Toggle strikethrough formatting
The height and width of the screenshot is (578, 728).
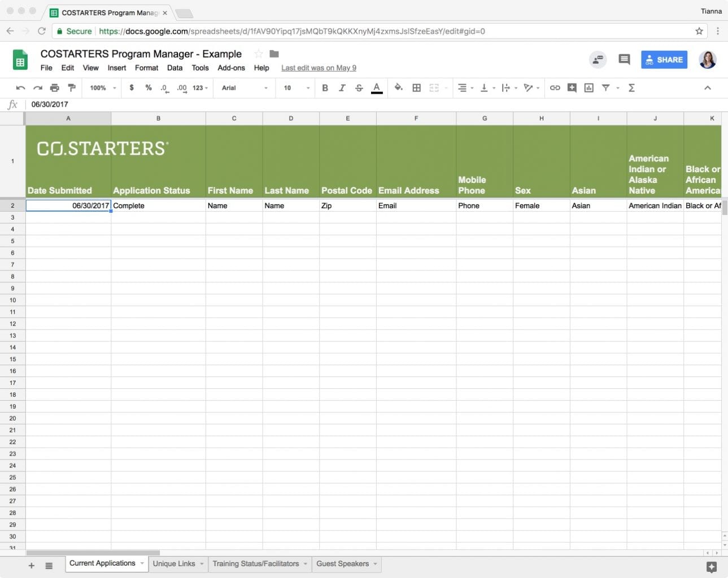point(359,88)
